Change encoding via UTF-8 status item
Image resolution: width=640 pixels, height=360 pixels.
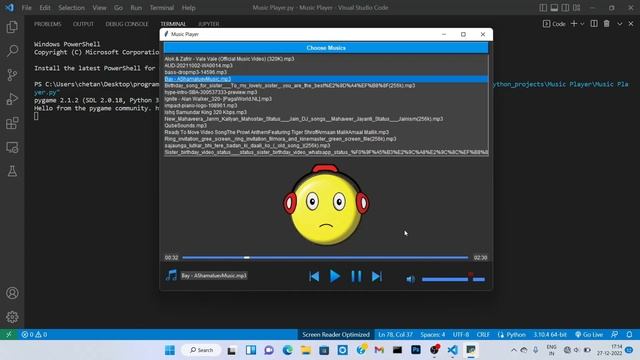coord(461,334)
